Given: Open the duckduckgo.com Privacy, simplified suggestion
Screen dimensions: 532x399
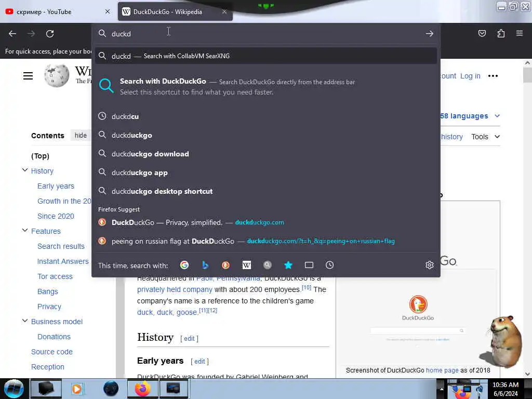Looking at the screenshot, I should coord(266,222).
